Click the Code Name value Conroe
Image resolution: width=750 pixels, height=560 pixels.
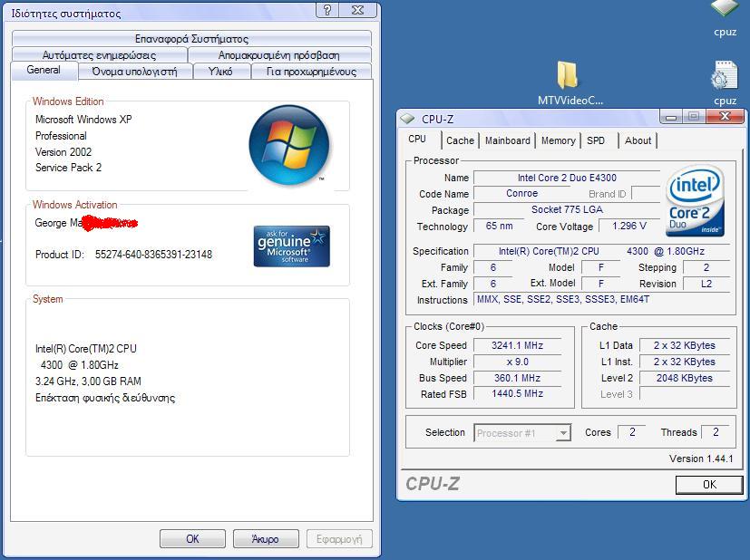[x=521, y=194]
